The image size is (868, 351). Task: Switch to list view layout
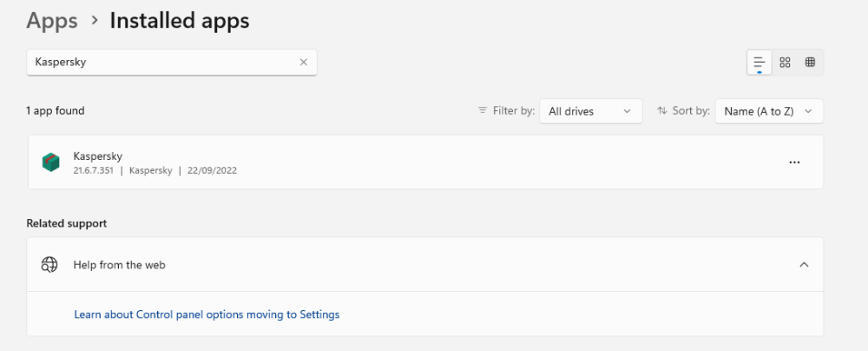click(759, 63)
